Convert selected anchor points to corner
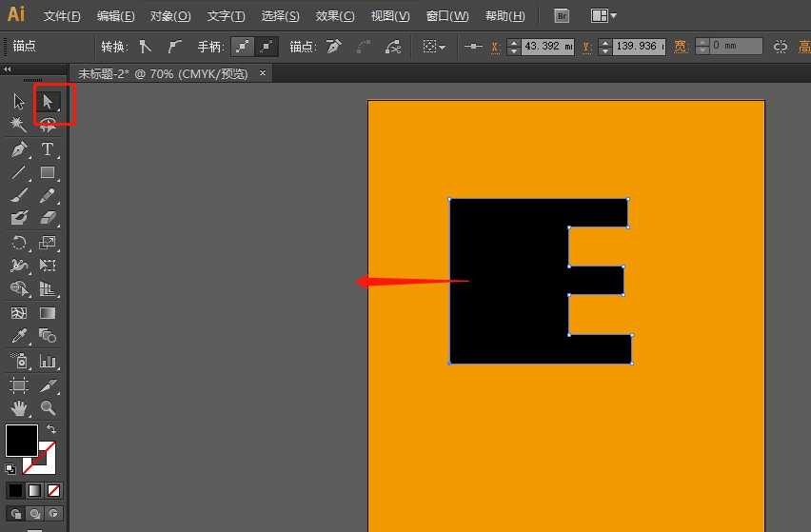 (146, 46)
